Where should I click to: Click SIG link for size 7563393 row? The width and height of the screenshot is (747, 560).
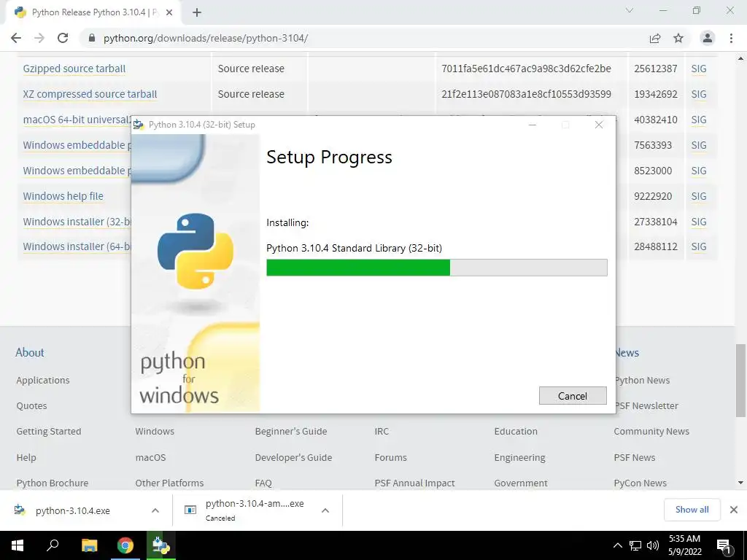[699, 145]
